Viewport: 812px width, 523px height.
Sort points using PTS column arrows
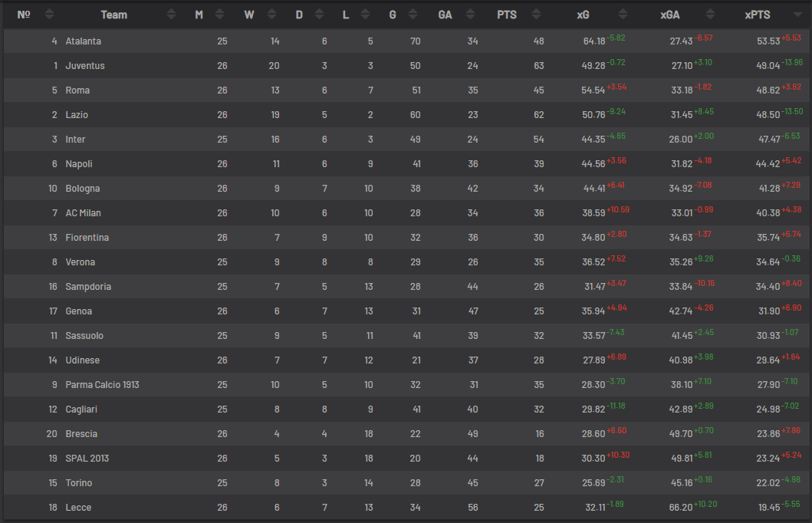point(537,15)
